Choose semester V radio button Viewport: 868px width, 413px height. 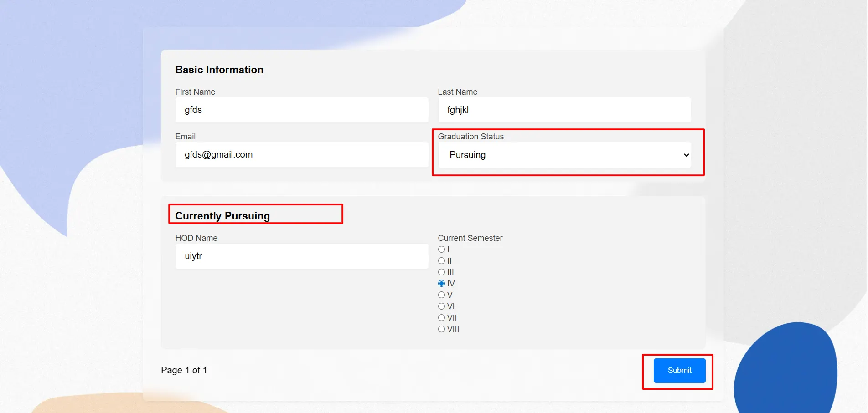tap(441, 295)
